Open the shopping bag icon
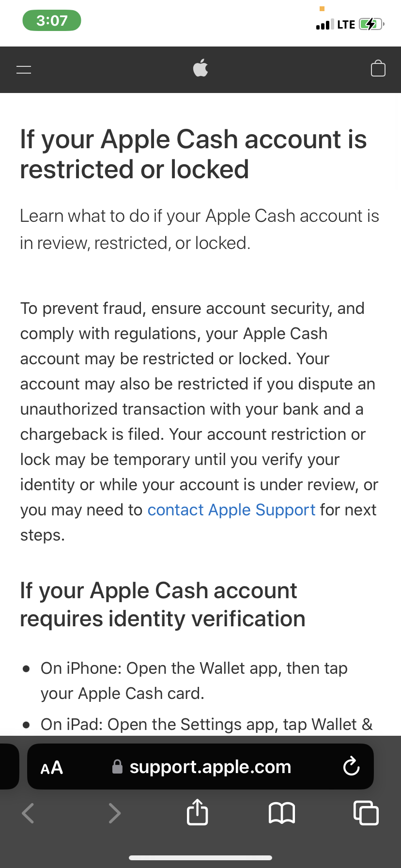401x868 pixels. pyautogui.click(x=378, y=68)
